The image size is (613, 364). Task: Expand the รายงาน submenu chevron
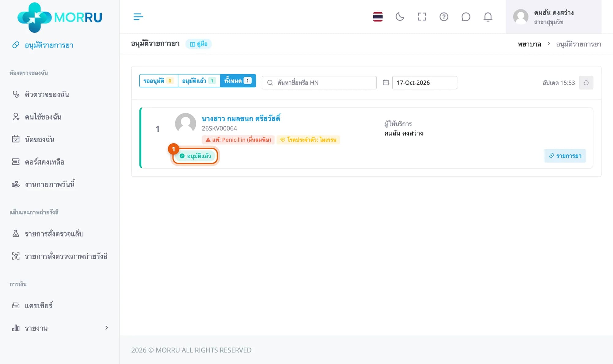pos(106,328)
